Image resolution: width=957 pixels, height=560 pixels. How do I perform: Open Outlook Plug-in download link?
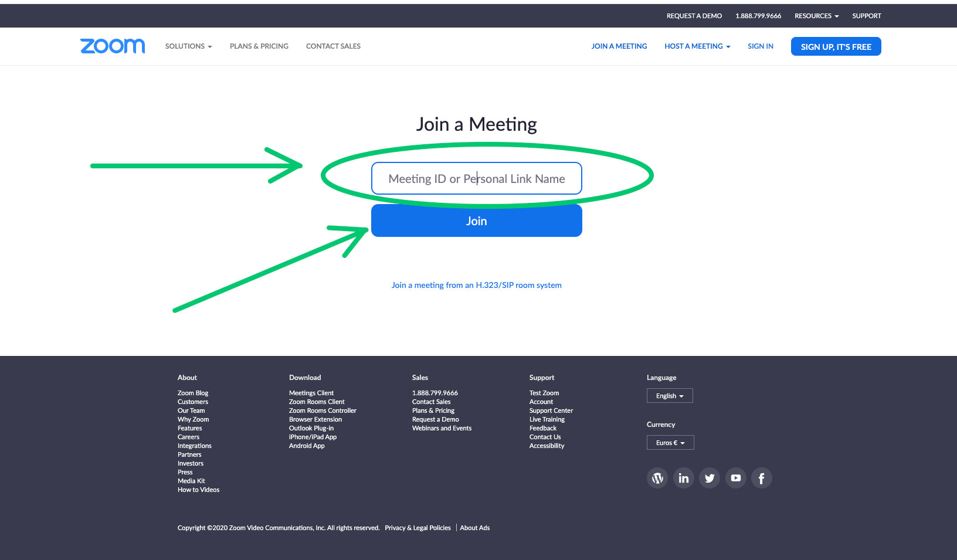pyautogui.click(x=311, y=428)
